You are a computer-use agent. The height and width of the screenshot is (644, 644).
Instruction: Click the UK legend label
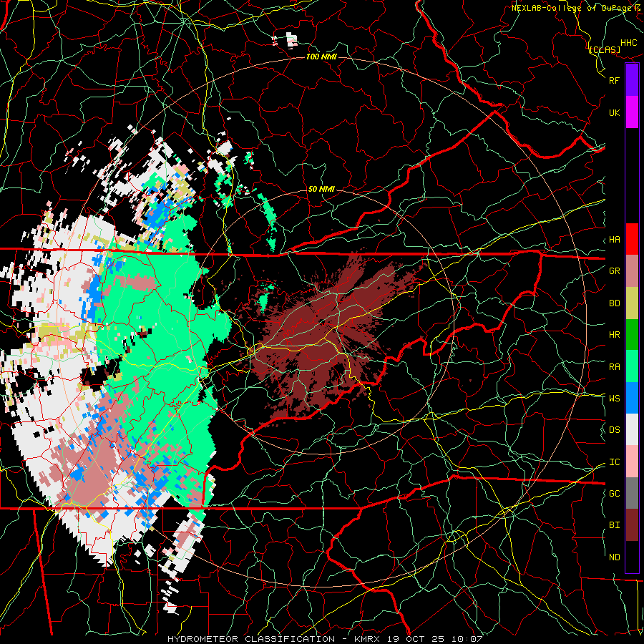coord(614,112)
